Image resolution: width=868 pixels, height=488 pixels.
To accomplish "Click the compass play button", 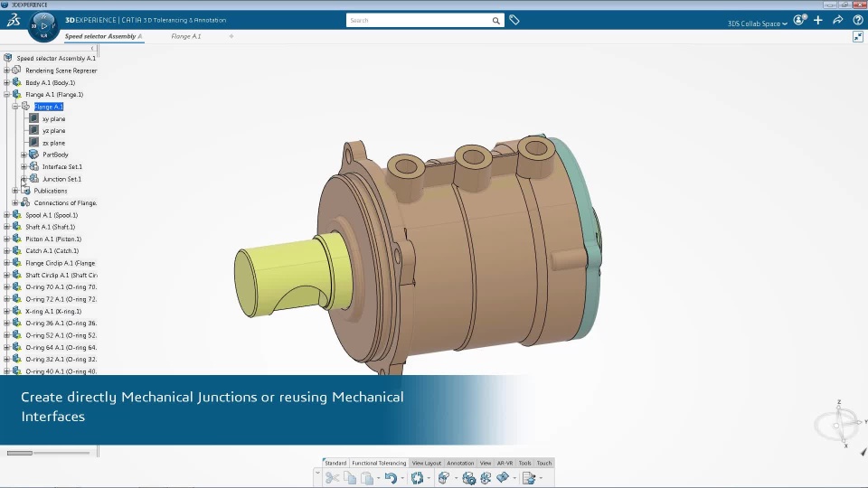I will pos(43,25).
